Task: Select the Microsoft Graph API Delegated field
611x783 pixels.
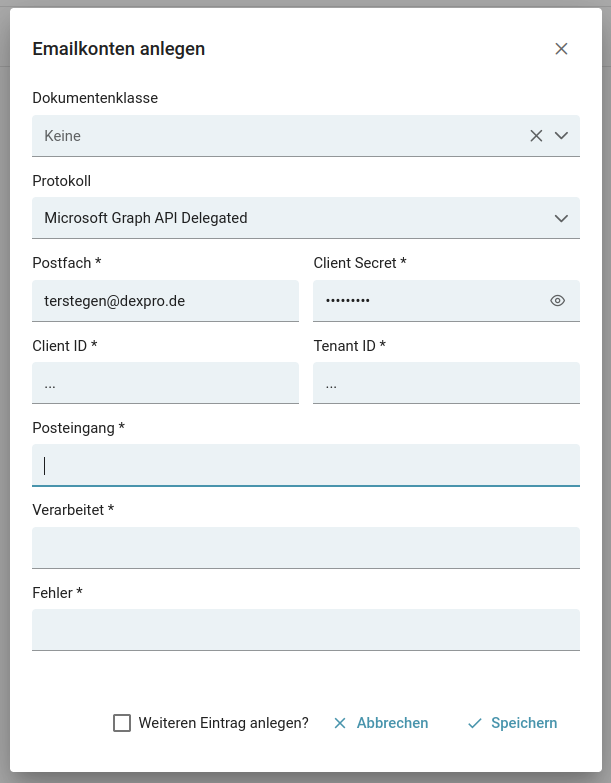Action: point(280,218)
